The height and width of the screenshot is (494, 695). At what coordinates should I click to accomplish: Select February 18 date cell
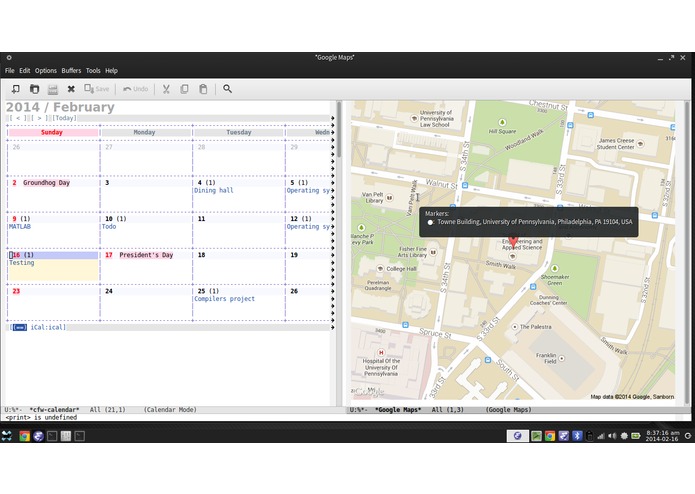(238, 266)
